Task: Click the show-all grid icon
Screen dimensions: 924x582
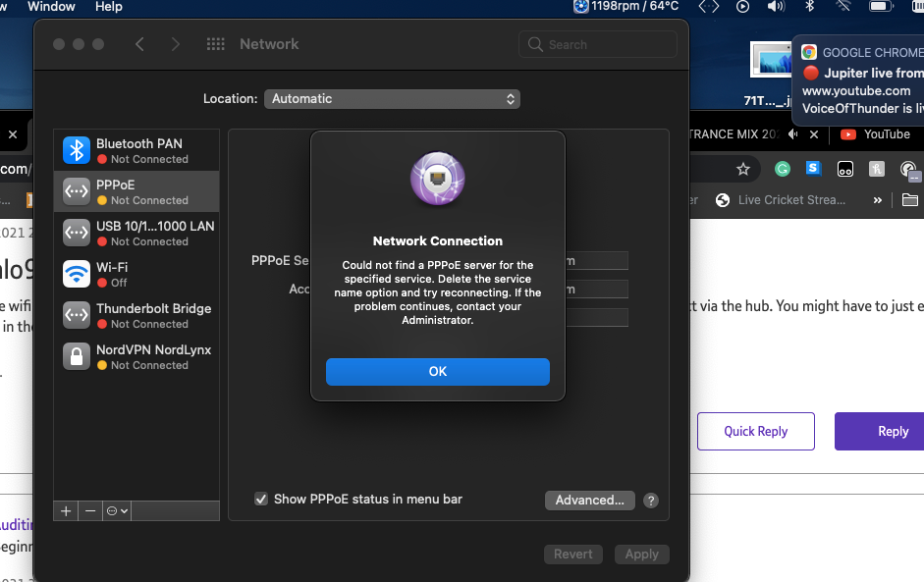Action: 216,44
